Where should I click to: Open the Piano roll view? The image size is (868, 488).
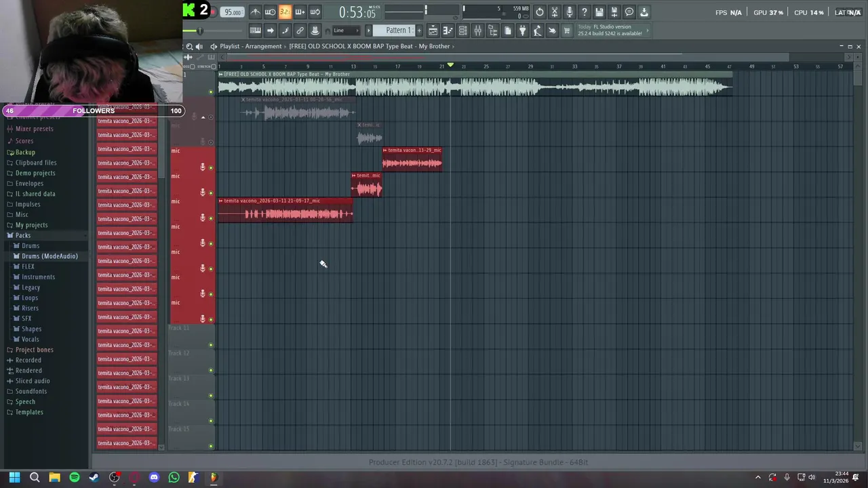[x=448, y=30]
